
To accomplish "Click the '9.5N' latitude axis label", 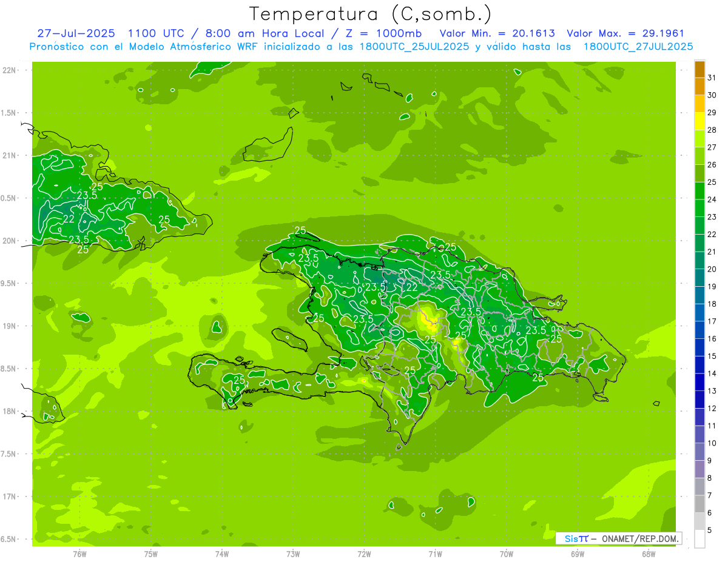I will click(9, 283).
